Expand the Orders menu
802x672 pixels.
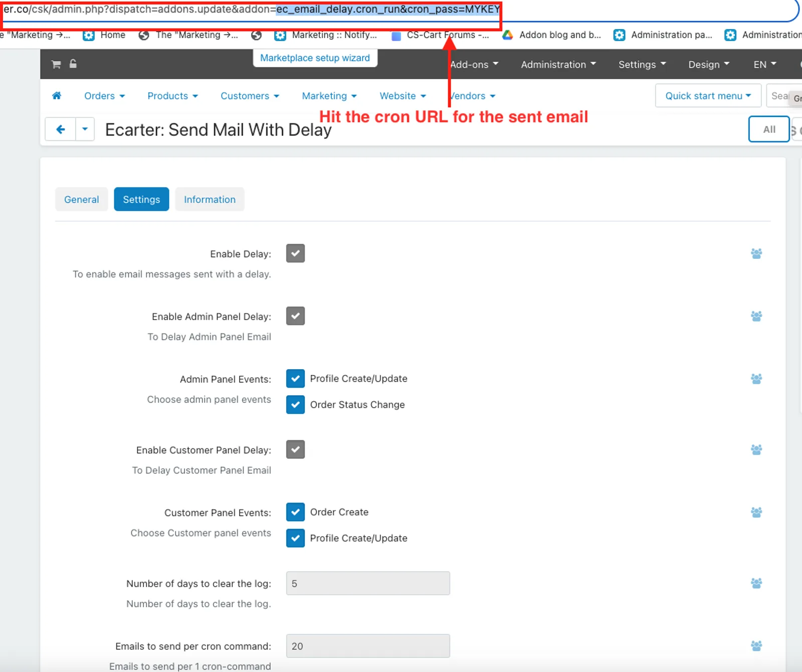[x=104, y=96]
